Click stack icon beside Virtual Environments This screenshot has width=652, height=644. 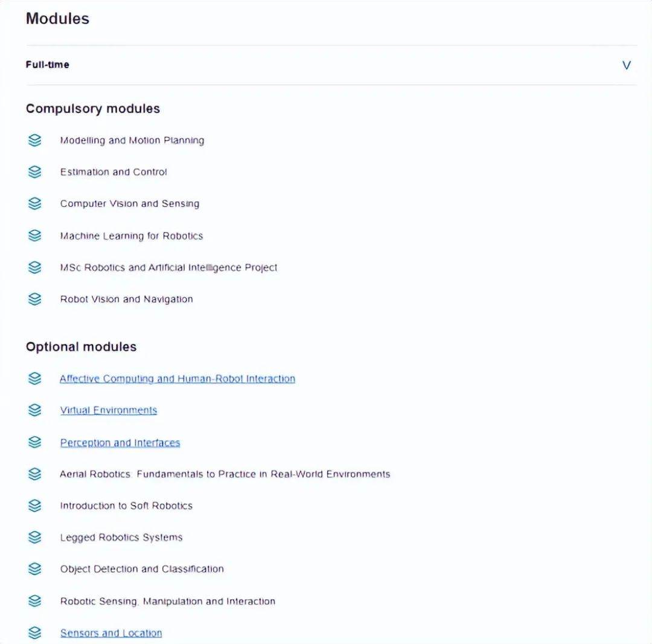(x=35, y=410)
